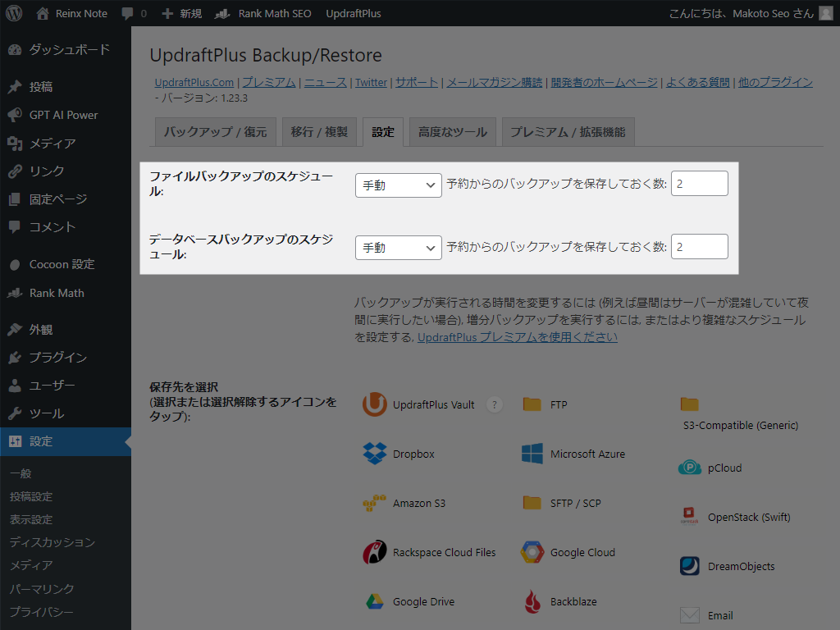Screen dimensions: 840x630
Task: Open サポート link
Action: click(x=417, y=83)
